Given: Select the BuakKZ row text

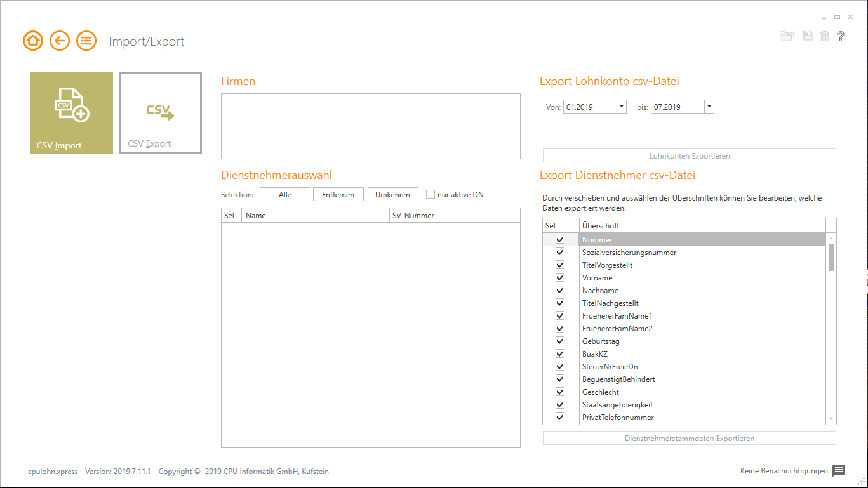Looking at the screenshot, I should coord(595,354).
